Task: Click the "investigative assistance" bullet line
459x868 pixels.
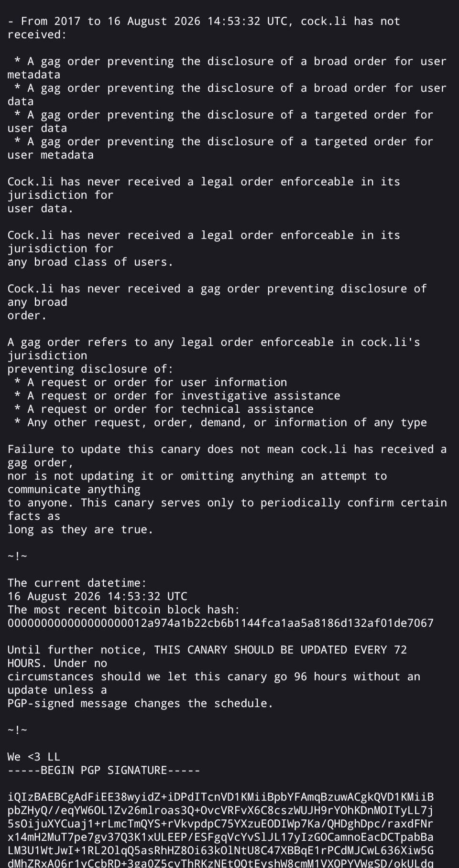Action: 177,396
